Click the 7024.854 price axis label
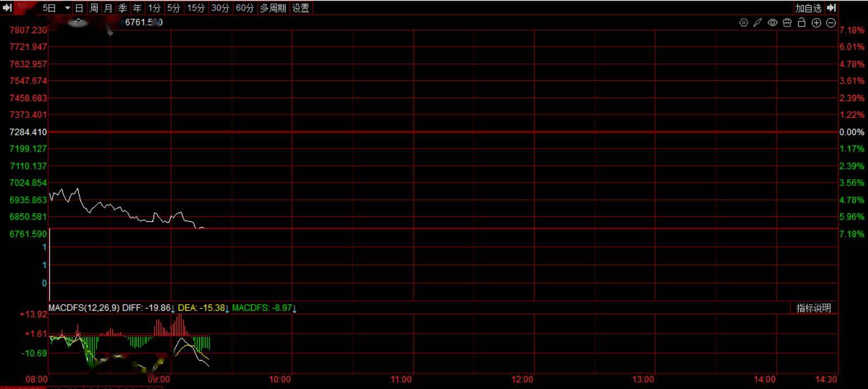The image size is (868, 389). click(x=28, y=183)
